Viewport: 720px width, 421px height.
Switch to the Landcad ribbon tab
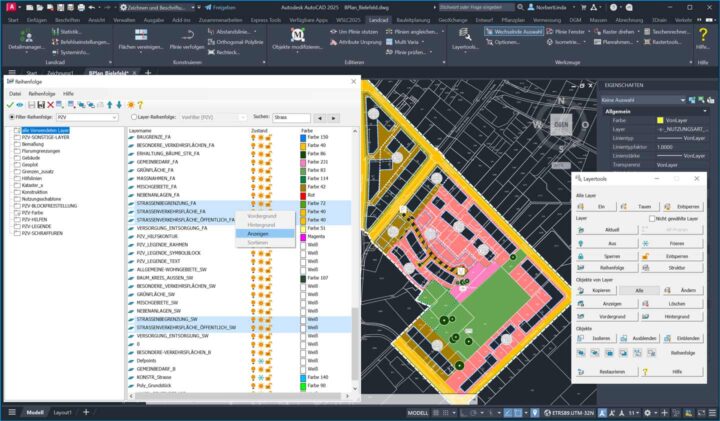pyautogui.click(x=378, y=20)
